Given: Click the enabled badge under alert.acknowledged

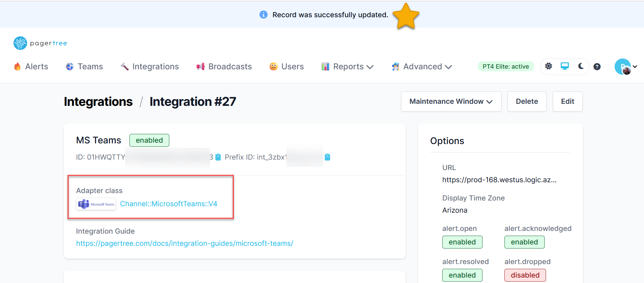Looking at the screenshot, I should tap(524, 242).
